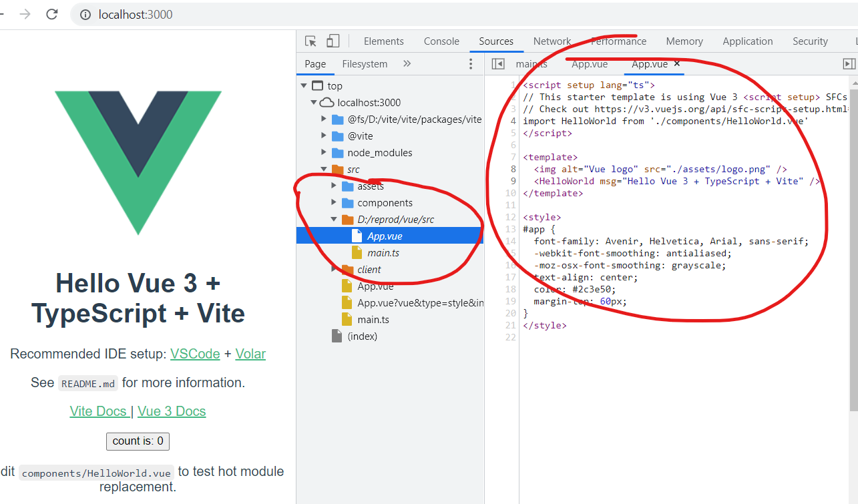Click the localhost:3000 cloud icon

point(327,103)
